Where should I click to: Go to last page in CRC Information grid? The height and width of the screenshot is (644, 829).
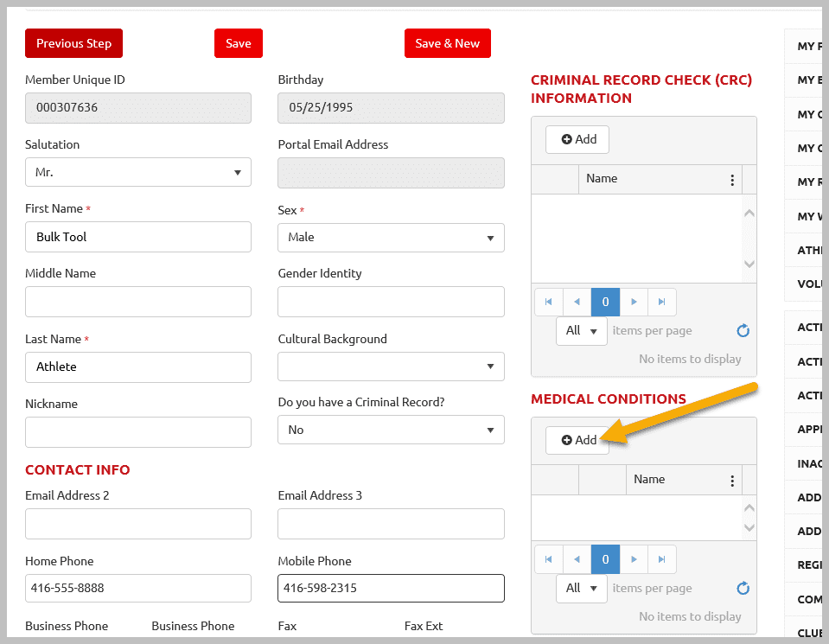click(x=662, y=302)
